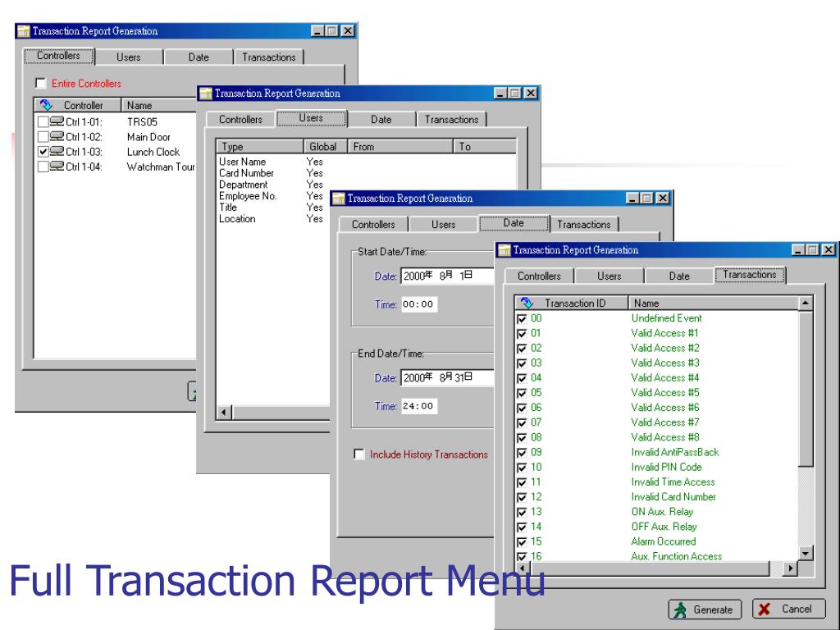Click the red X Cancel icon
The height and width of the screenshot is (630, 840).
point(765,609)
